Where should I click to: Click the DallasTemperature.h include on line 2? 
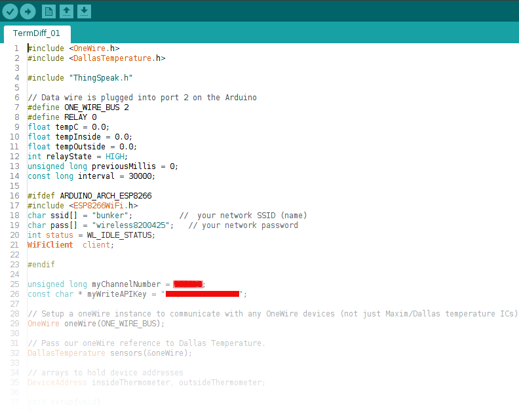96,58
